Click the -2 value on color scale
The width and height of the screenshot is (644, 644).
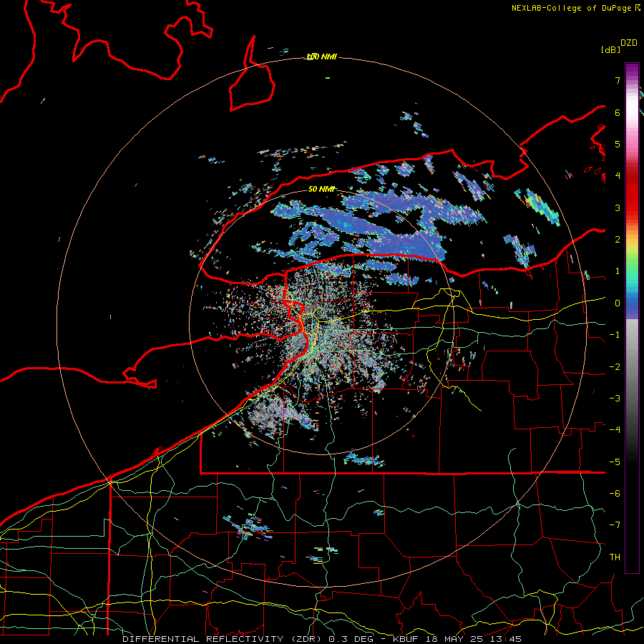tap(615, 367)
